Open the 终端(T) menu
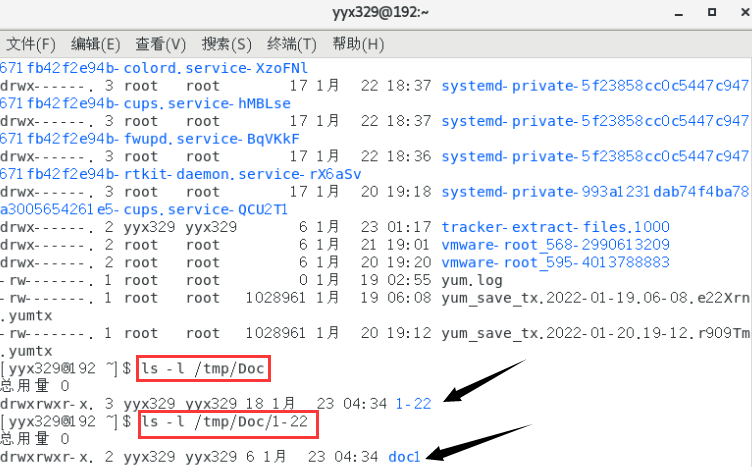Viewport: 752px width, 467px height. tap(292, 44)
